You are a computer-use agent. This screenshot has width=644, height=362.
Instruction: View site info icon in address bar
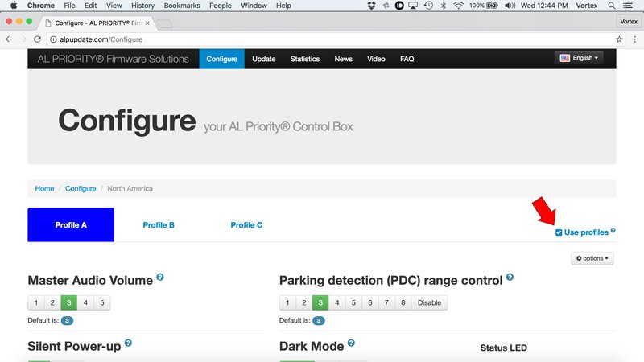53,39
